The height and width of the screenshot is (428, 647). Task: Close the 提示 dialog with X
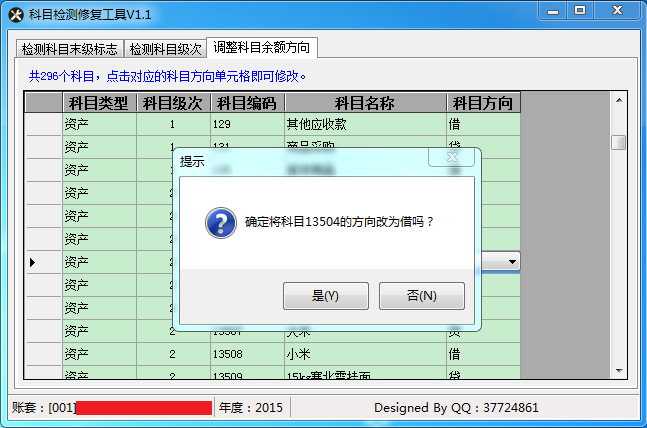click(452, 157)
